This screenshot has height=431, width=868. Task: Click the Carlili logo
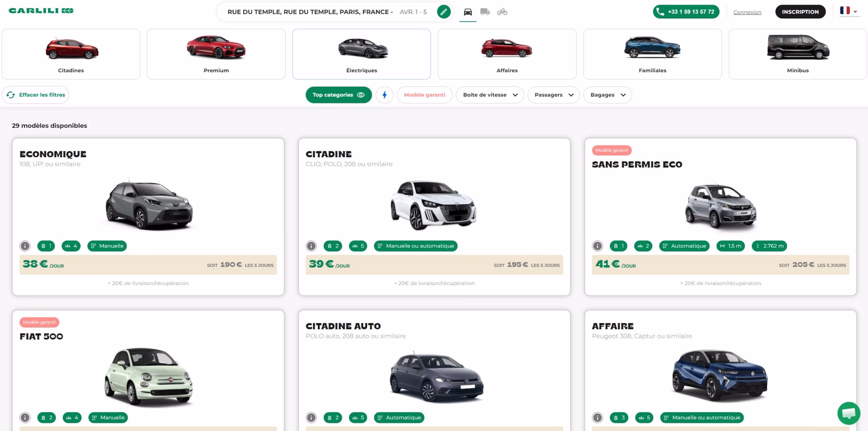pos(41,10)
